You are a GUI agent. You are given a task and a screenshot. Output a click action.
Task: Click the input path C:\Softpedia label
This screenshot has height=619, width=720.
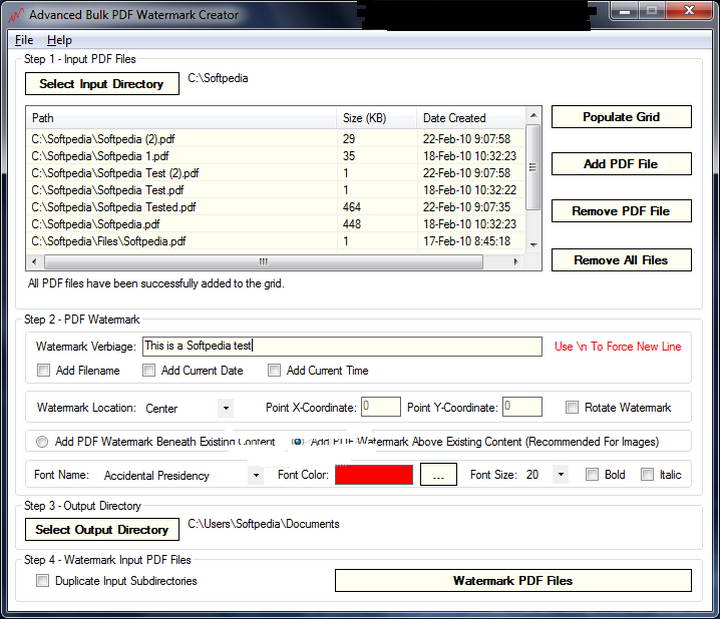coord(218,78)
